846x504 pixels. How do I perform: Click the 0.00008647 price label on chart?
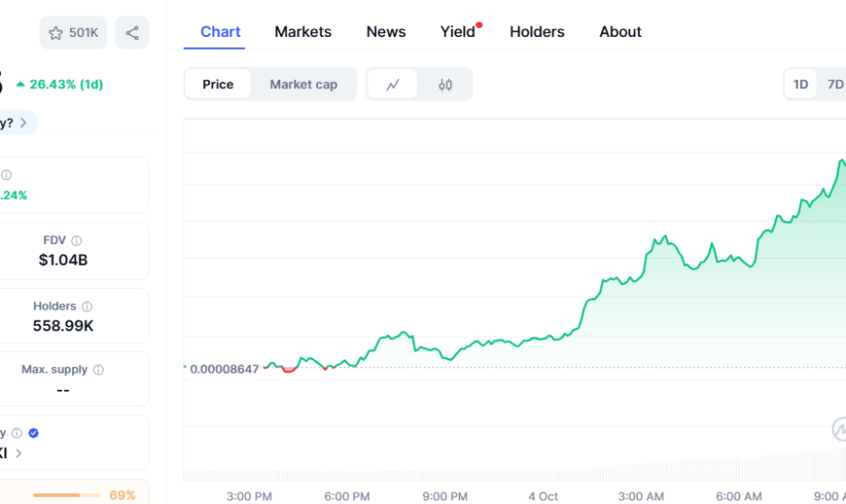[224, 369]
